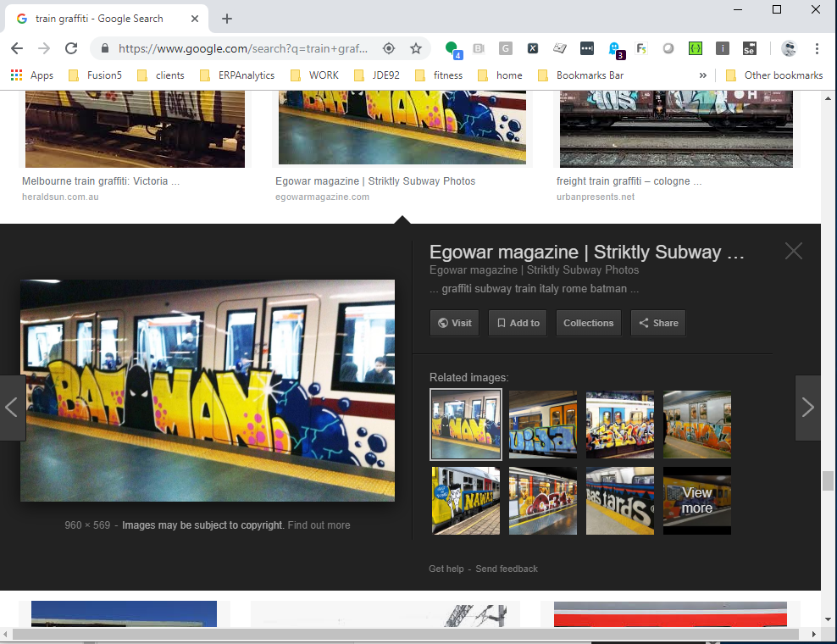
Task: Open the black X extension icon
Action: click(533, 48)
